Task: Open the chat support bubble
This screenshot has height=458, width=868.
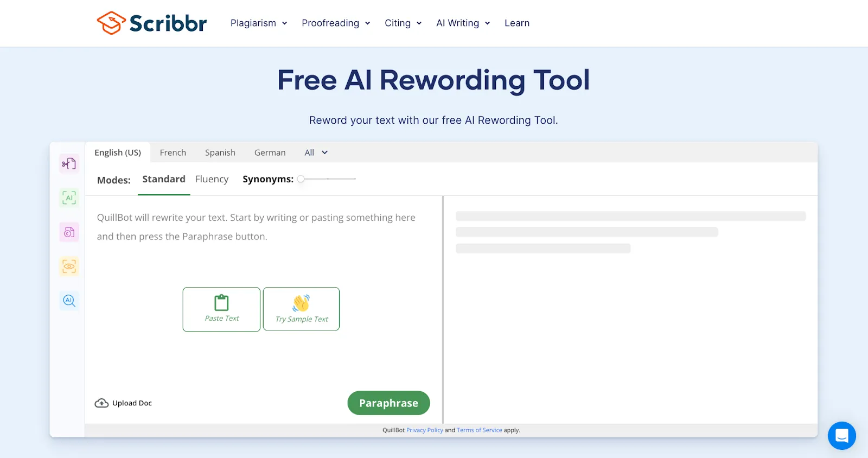Action: coord(841,435)
